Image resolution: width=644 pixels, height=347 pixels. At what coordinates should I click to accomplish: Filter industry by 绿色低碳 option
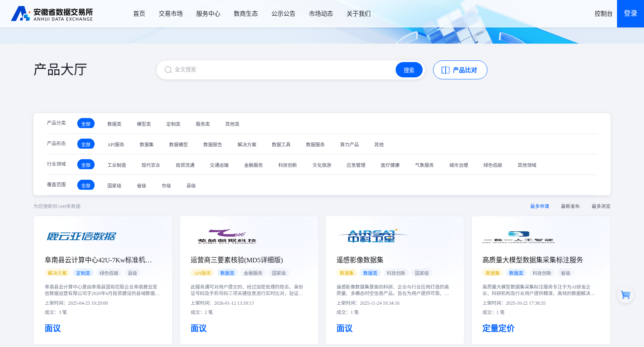(493, 165)
